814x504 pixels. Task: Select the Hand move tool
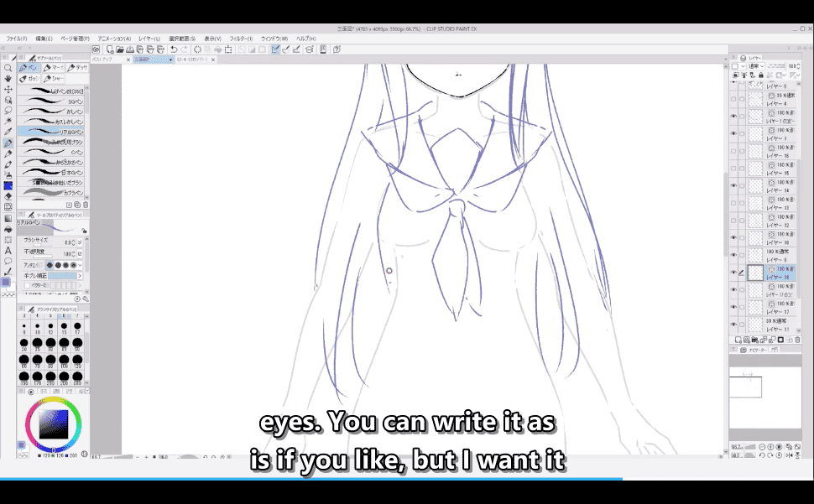8,78
